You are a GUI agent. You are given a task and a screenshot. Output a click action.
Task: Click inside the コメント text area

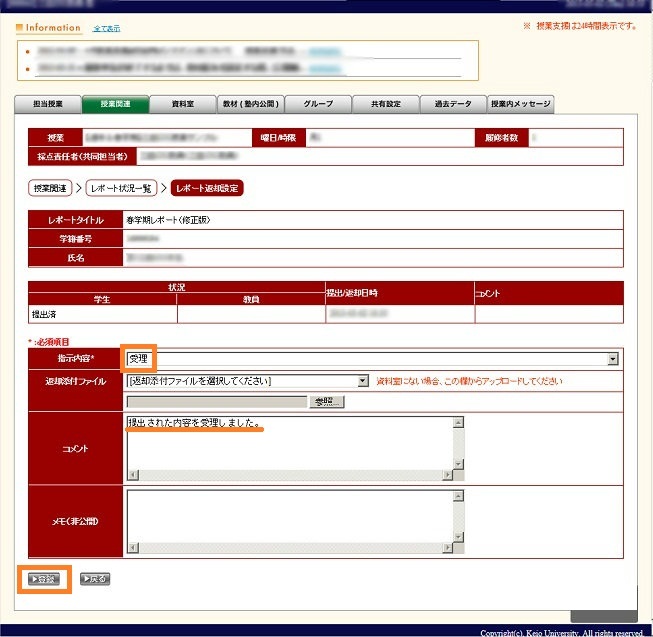coord(290,445)
